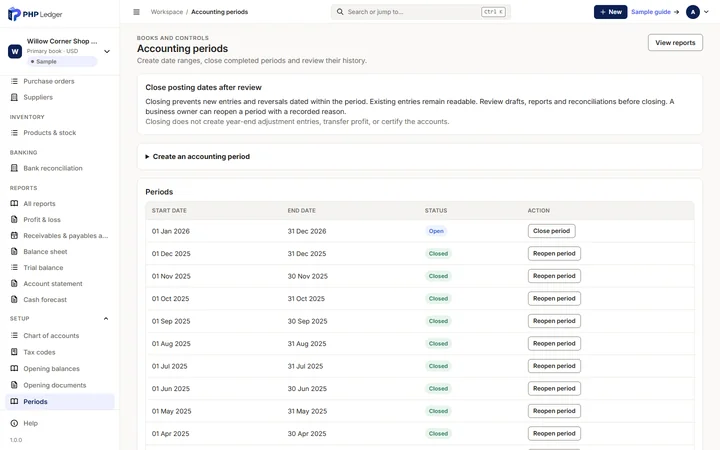Screen dimensions: 720x450
Task: Open Chart of accounts
Action: click(x=60, y=336)
